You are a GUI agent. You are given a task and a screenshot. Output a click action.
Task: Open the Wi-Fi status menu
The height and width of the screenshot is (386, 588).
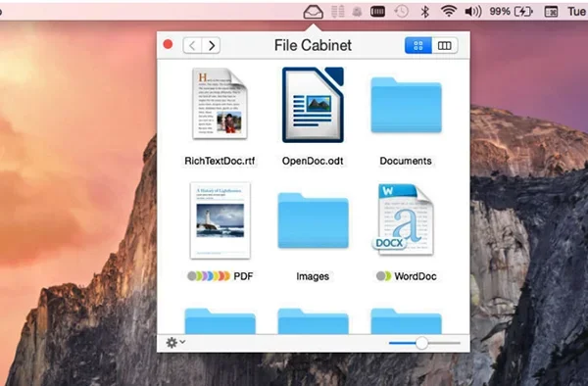(x=449, y=11)
